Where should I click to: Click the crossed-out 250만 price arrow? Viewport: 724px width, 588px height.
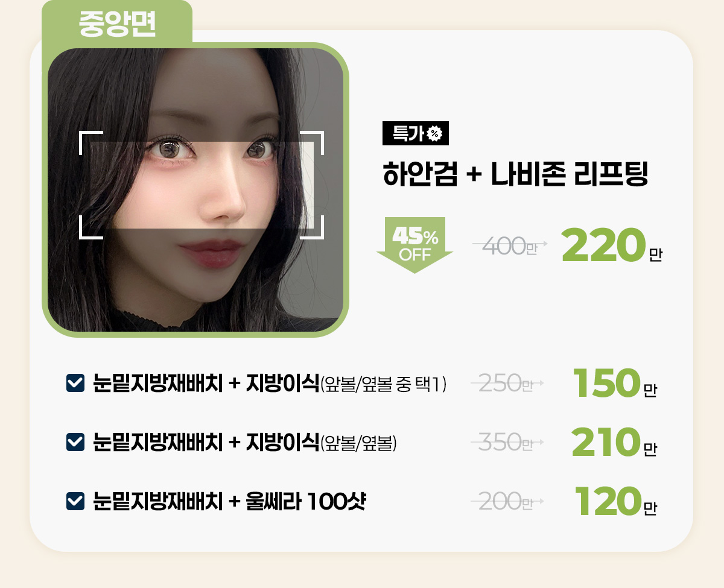point(507,383)
